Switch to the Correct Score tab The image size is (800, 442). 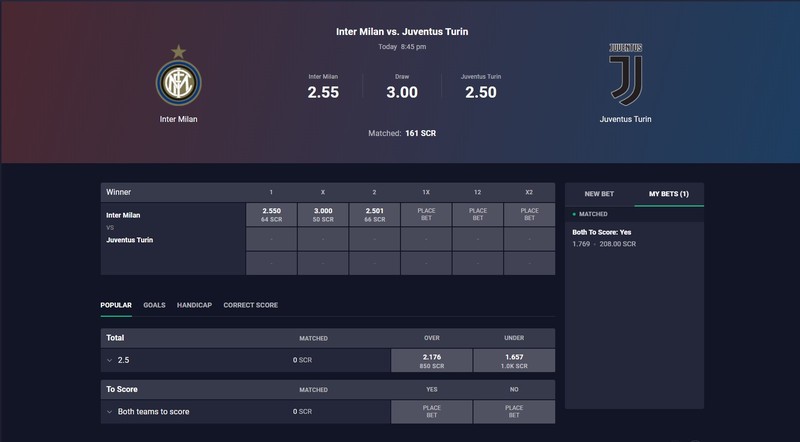251,305
